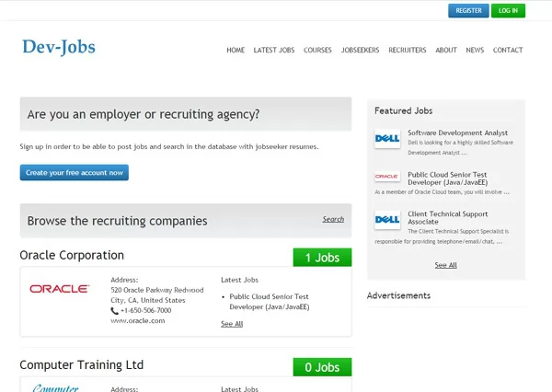
Task: Click the Dev-Jobs site logo
Action: (59, 47)
